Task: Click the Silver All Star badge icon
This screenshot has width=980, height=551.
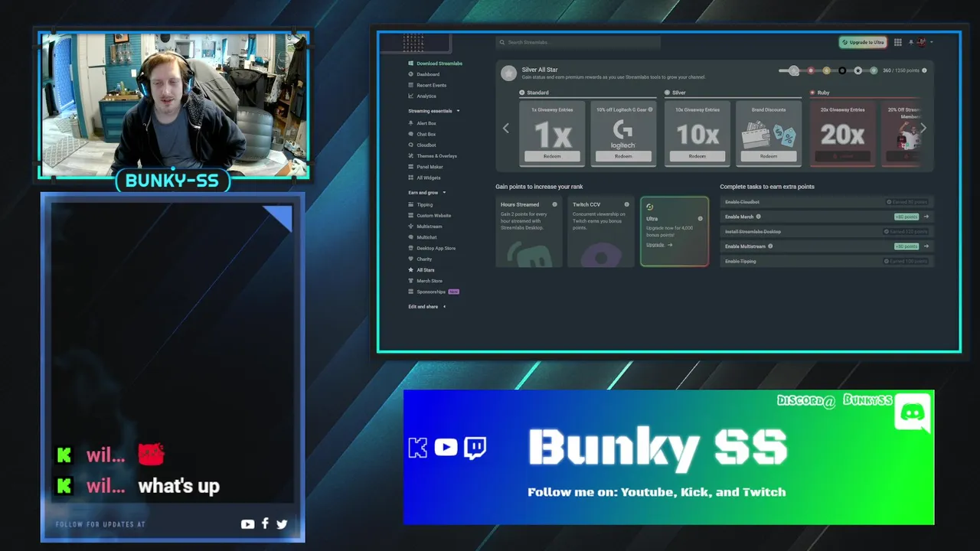Action: pos(508,73)
